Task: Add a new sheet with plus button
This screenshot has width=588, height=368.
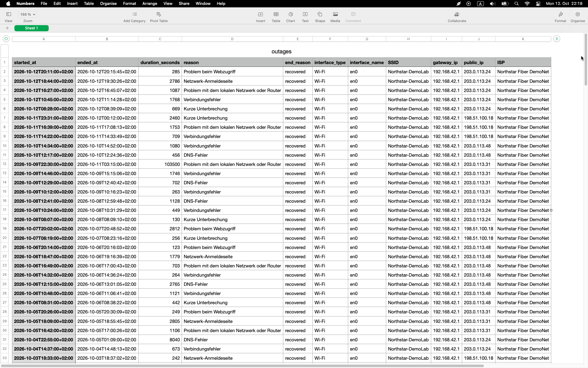Action: pos(7,28)
